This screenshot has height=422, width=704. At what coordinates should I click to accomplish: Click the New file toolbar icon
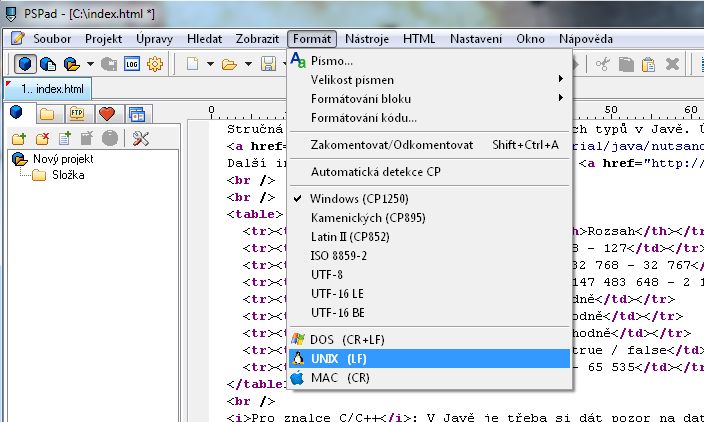pos(194,64)
